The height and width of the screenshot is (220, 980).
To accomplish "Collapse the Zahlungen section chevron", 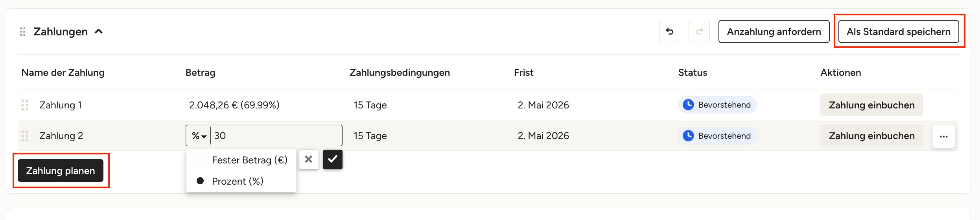I will pos(99,31).
